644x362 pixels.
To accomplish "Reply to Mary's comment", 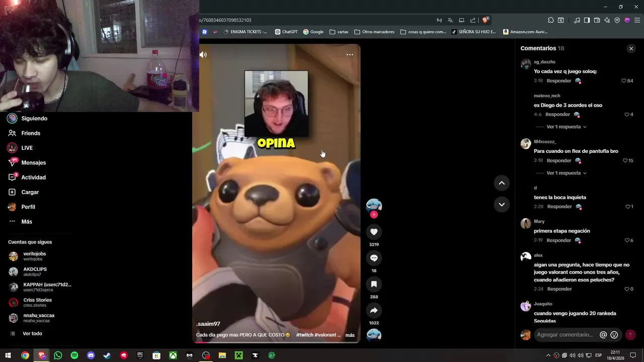I will tap(559, 240).
